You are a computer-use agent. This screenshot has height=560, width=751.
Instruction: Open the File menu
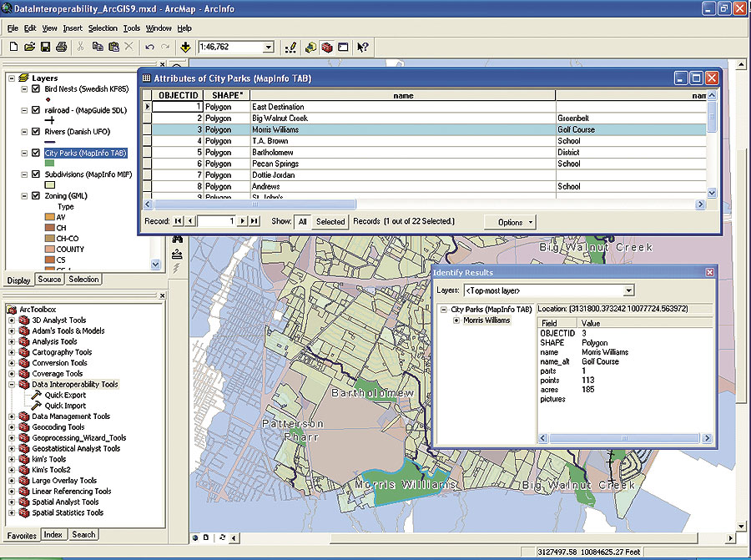pyautogui.click(x=13, y=28)
